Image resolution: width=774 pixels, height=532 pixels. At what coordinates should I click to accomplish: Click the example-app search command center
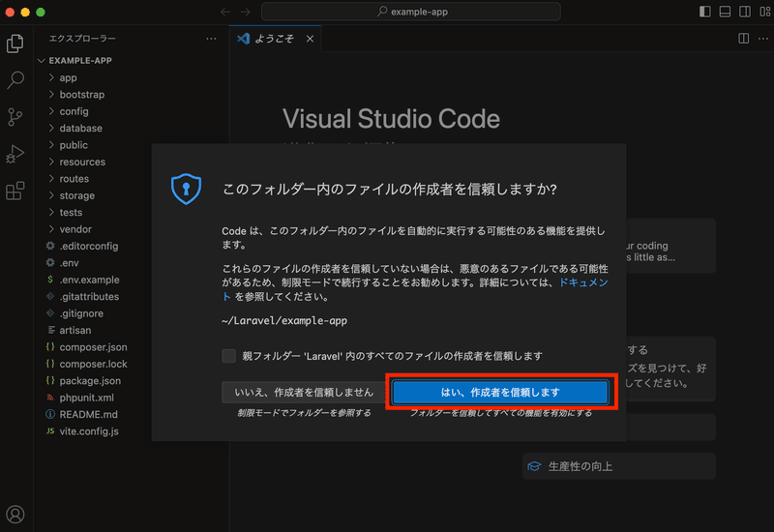click(x=411, y=12)
